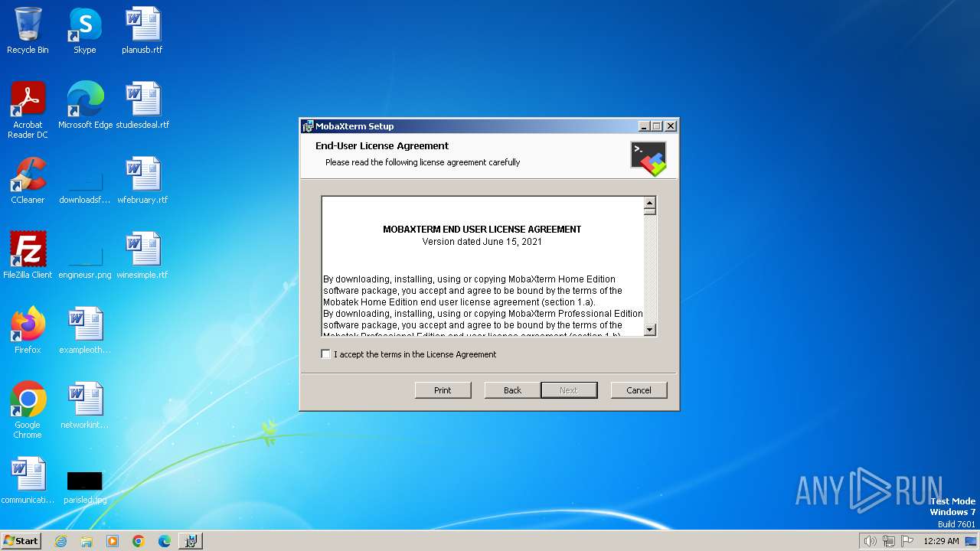This screenshot has height=551, width=980.
Task: Minimize the MobaXterm Setup window
Action: pos(644,126)
